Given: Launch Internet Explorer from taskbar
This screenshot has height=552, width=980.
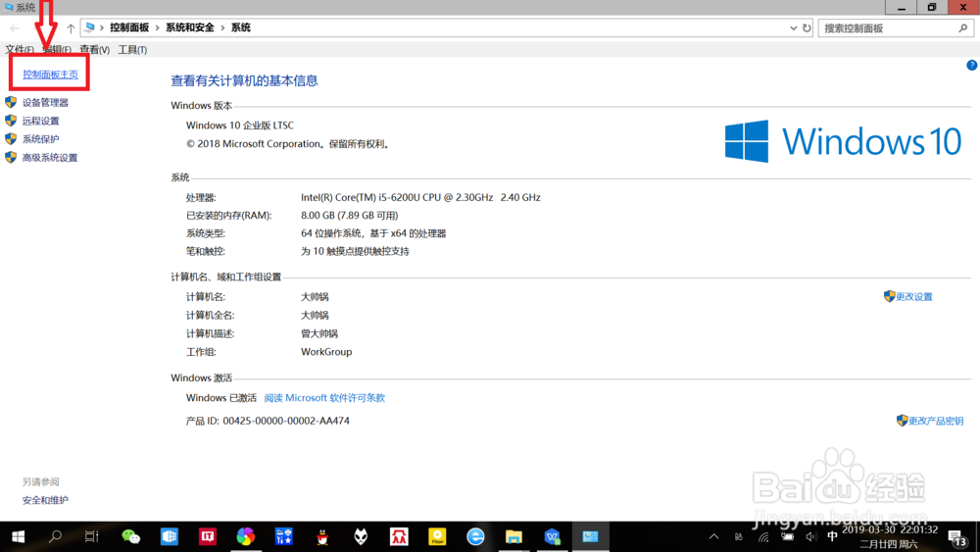Looking at the screenshot, I should click(475, 536).
